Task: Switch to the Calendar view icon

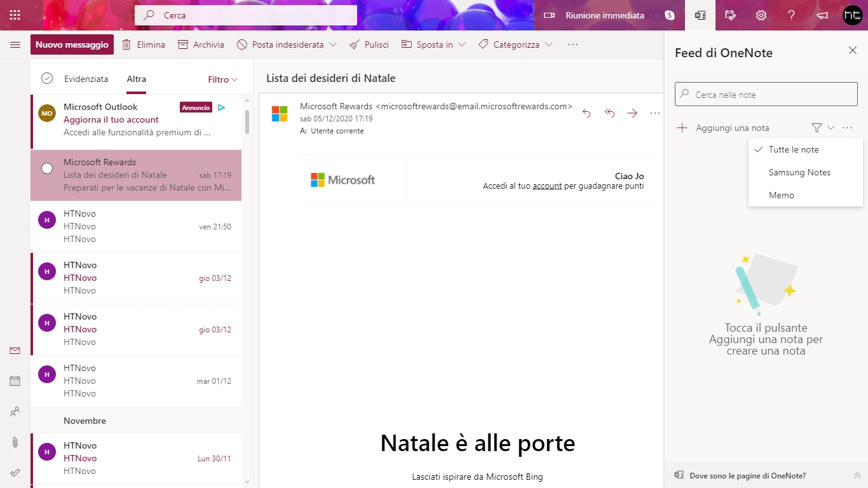Action: coord(14,381)
